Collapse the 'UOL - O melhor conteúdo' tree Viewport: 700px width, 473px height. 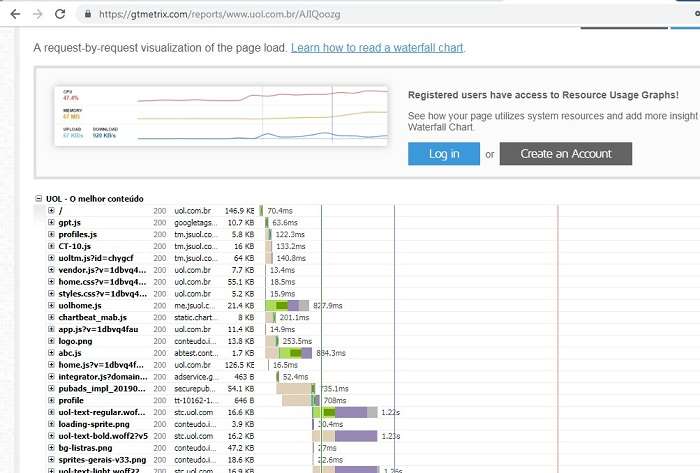pyautogui.click(x=39, y=199)
